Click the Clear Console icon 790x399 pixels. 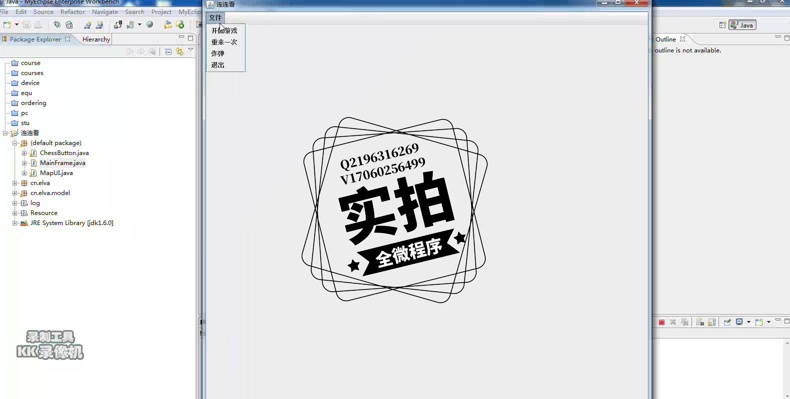[699, 322]
